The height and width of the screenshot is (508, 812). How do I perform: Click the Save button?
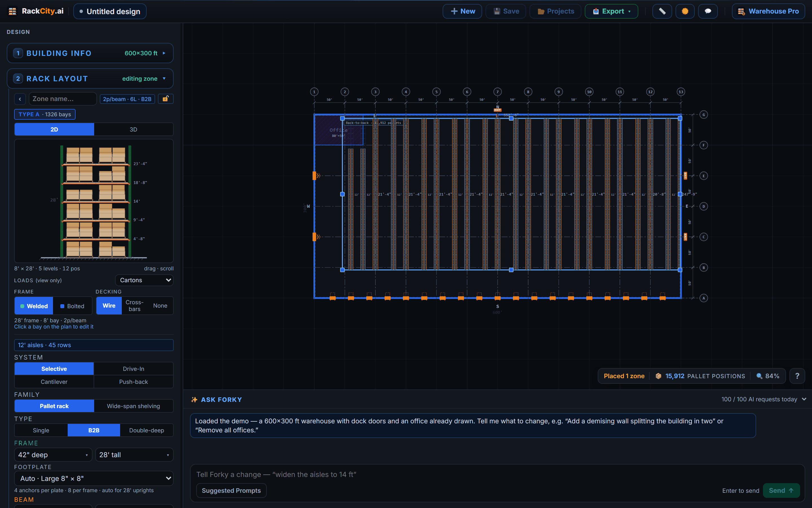506,11
